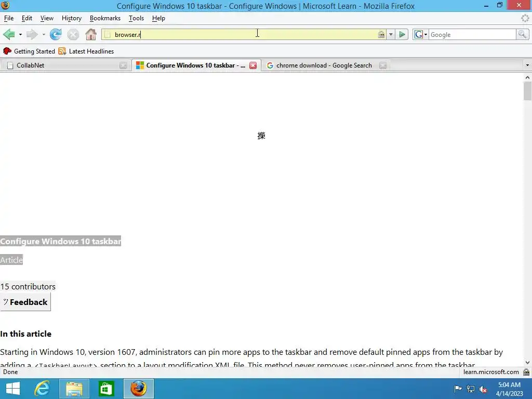The height and width of the screenshot is (399, 532).
Task: Click In this article heading
Action: coord(26,334)
